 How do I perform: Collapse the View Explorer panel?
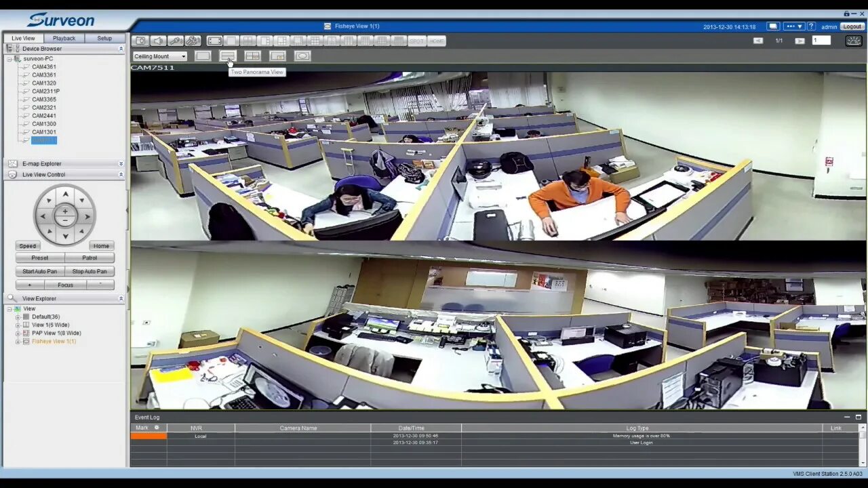coord(121,298)
